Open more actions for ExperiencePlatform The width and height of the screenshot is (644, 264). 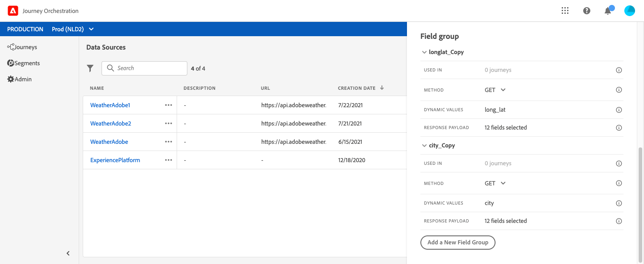(x=168, y=160)
